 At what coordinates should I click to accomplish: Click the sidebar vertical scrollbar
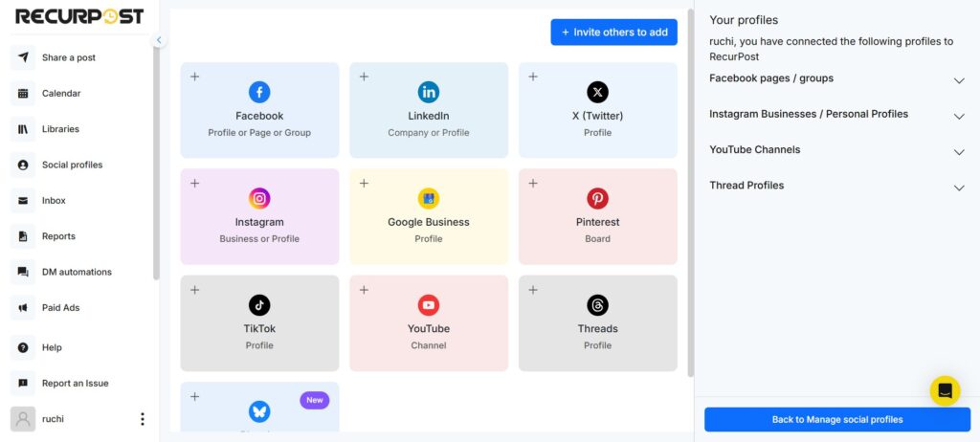click(x=156, y=163)
